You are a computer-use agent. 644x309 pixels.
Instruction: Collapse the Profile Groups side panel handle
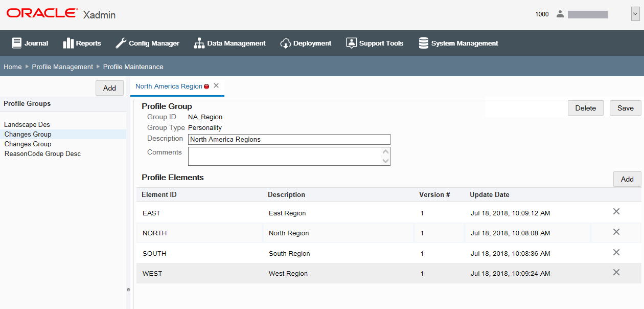click(128, 290)
